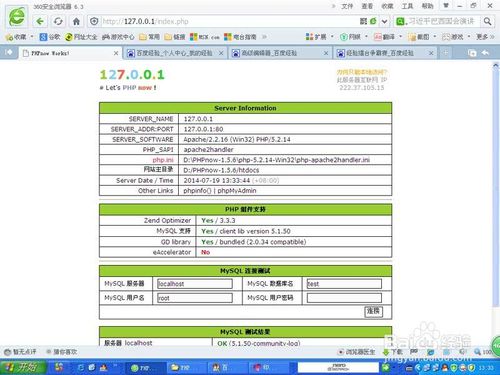Screen dimensions: 500x375
Task: Click the page vertical scrollbar
Action: point(495,187)
